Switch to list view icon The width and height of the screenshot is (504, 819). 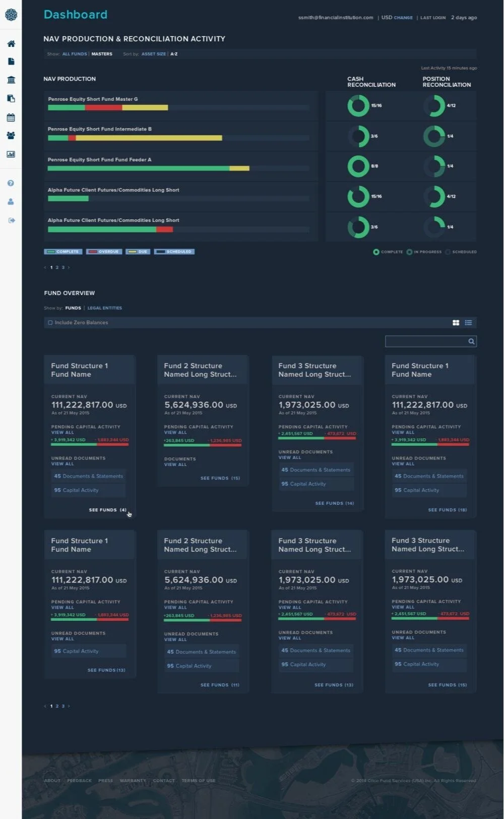tap(468, 323)
